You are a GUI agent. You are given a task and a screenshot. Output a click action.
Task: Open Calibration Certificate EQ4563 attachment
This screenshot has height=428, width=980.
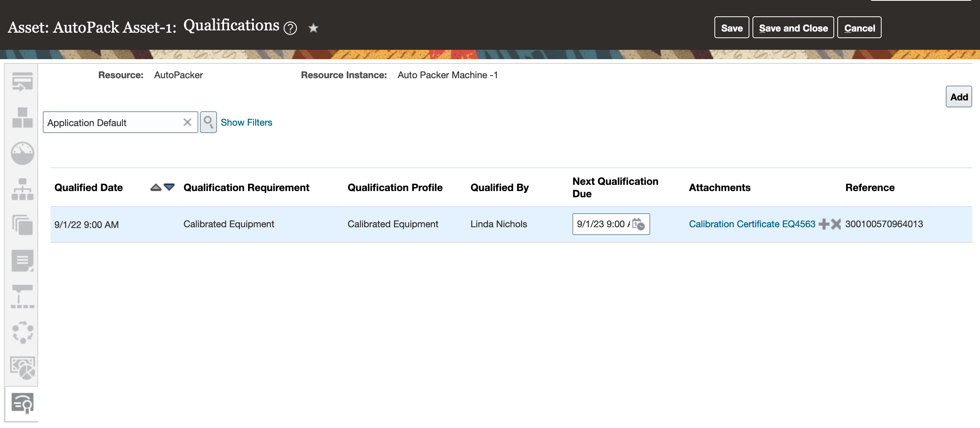(x=752, y=224)
